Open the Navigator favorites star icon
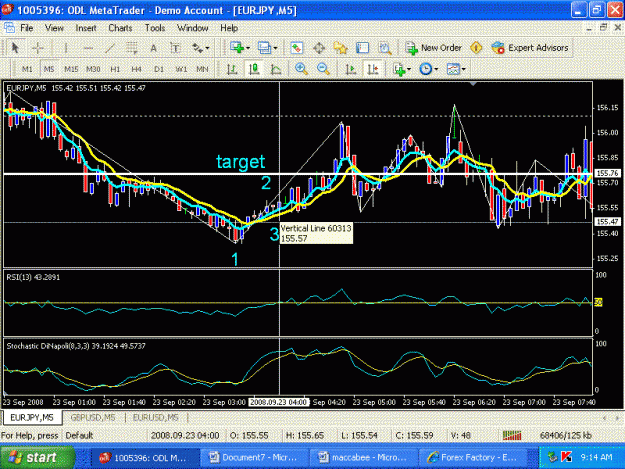625x469 pixels. 340,48
